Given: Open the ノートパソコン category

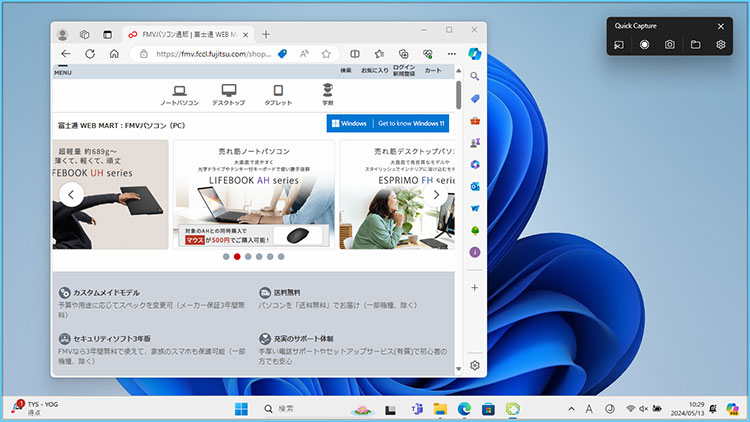Looking at the screenshot, I should tap(180, 95).
